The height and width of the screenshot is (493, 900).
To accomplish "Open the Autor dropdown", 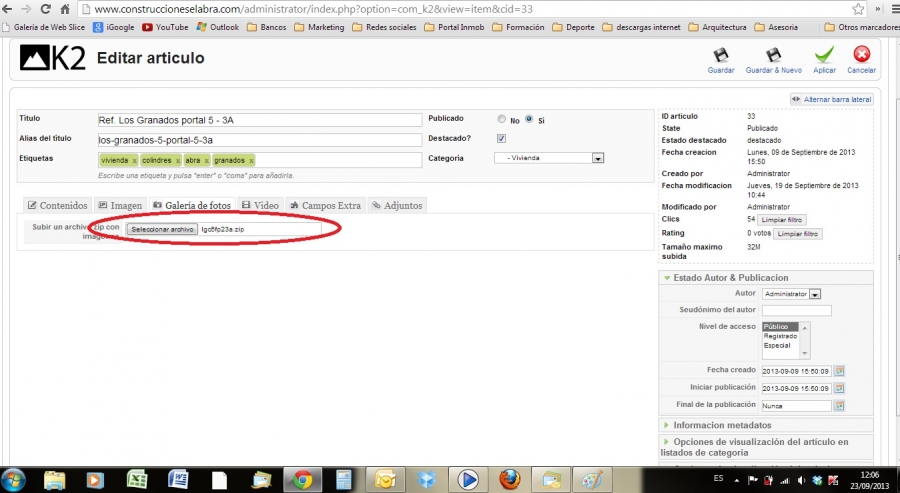I will click(791, 294).
